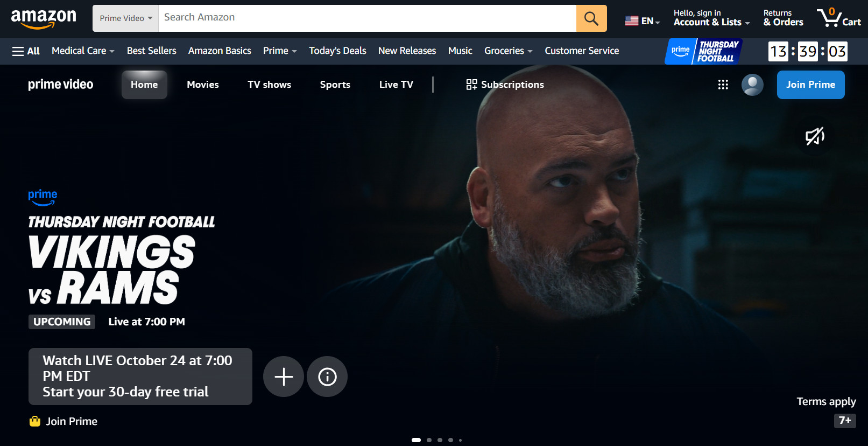Click the blue Join Prime button
Viewport: 868px width, 446px height.
coord(810,85)
